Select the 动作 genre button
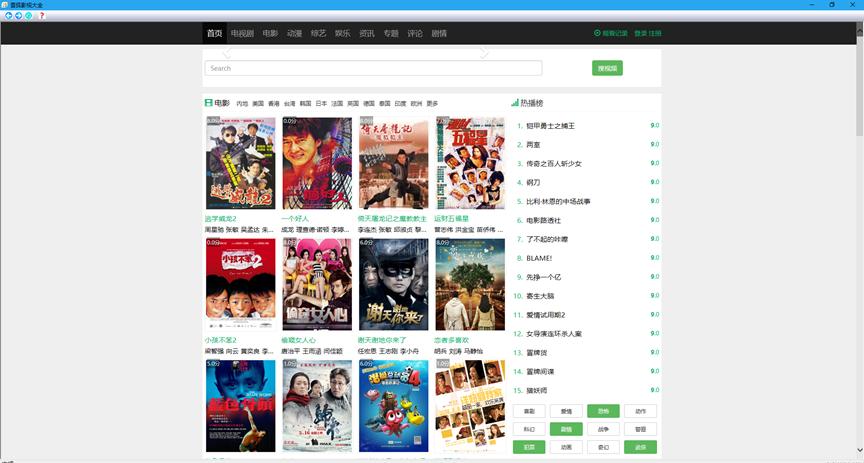The height and width of the screenshot is (463, 864). pyautogui.click(x=640, y=411)
